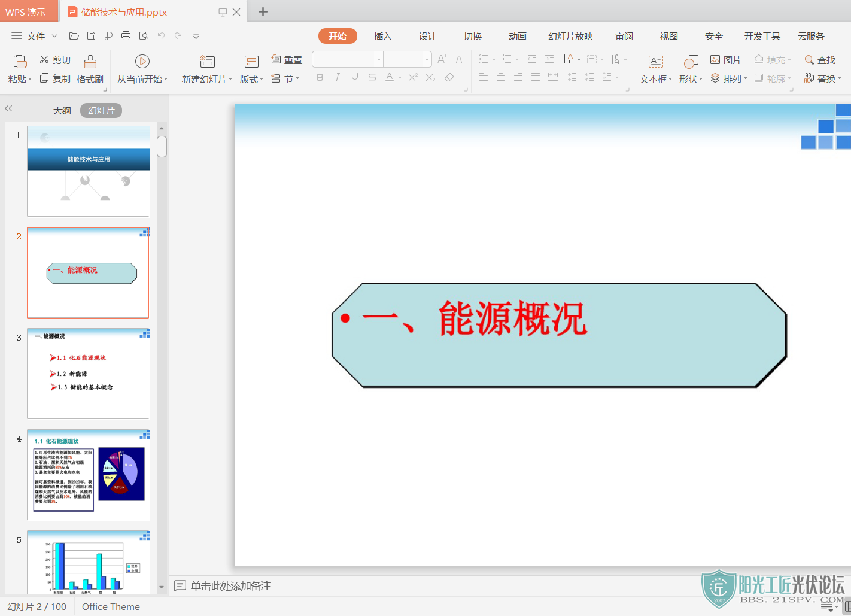Click the New Slide (新建幻灯片) icon
The height and width of the screenshot is (616, 851).
pyautogui.click(x=207, y=61)
